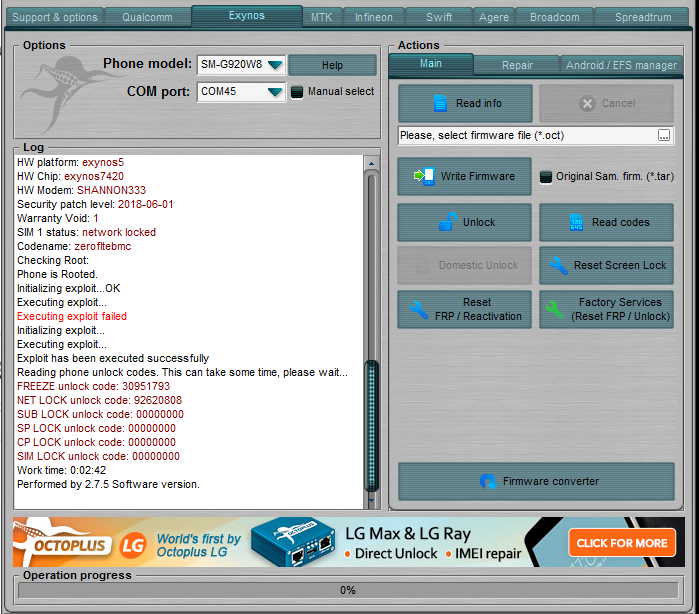Click the Log scrollbar thumb
Image resolution: width=699 pixels, height=614 pixels.
371,425
